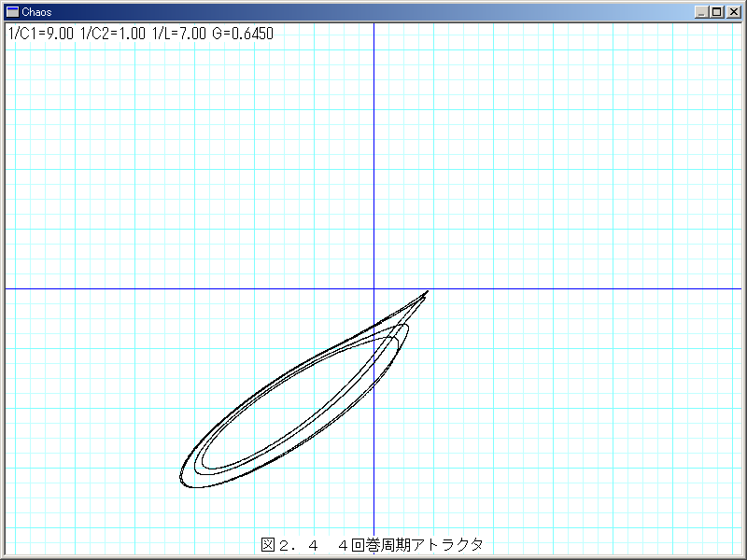Screen dimensions: 747x560
Task: Click the figure caption 図2.4 text
Action: (x=289, y=545)
